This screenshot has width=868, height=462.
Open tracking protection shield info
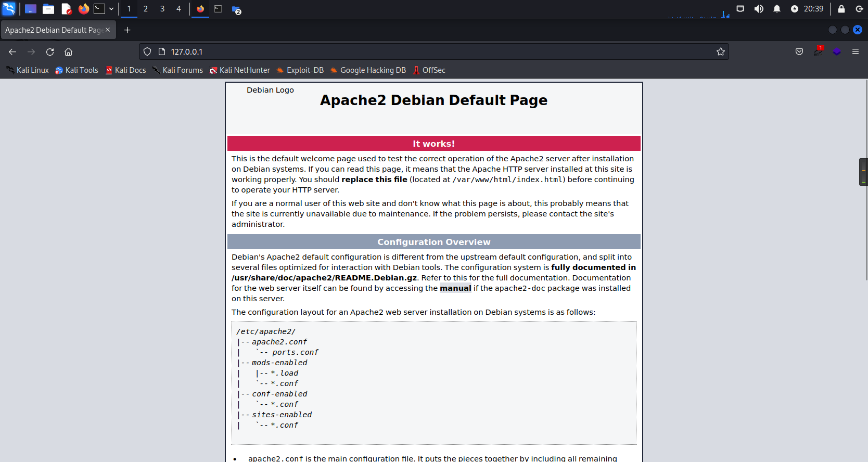(x=147, y=52)
